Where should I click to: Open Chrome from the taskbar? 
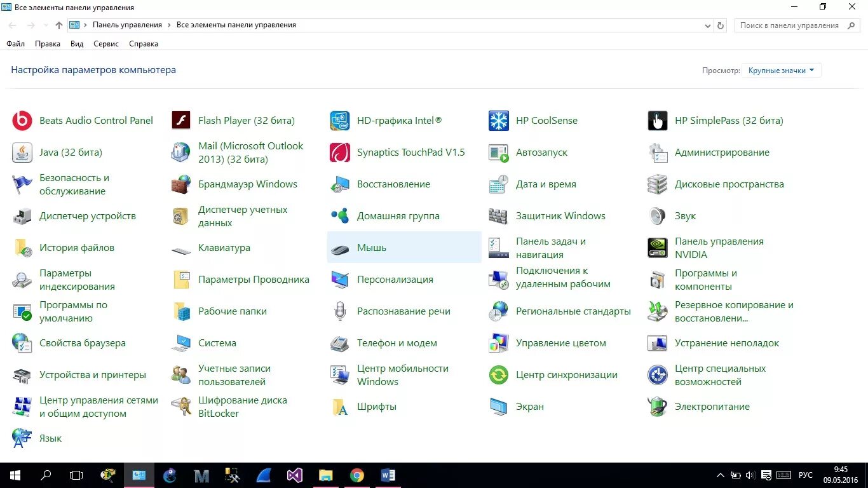[357, 475]
